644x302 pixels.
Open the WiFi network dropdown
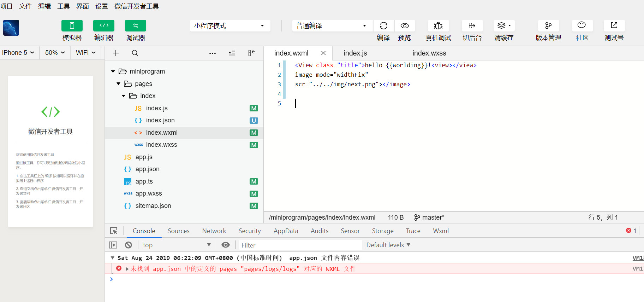[86, 53]
